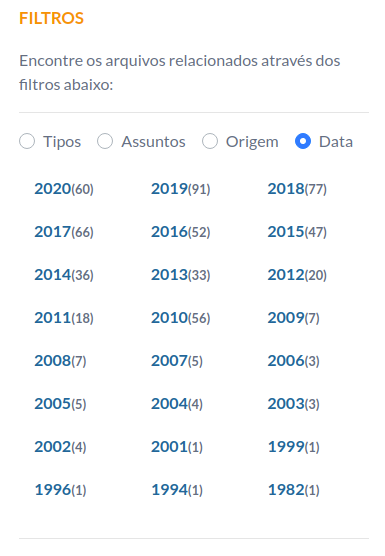This screenshot has width=385, height=556.
Task: Click the selected Data radio button
Action: (x=303, y=141)
